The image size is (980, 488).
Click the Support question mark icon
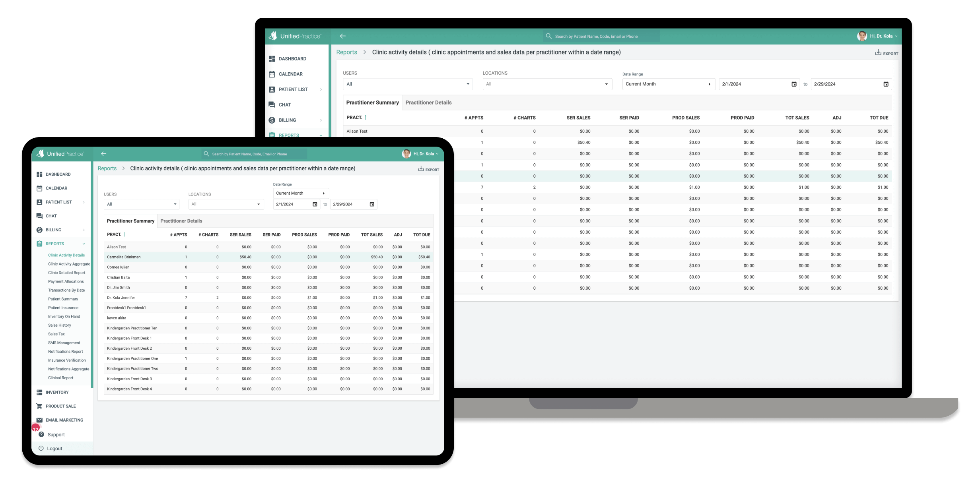(x=41, y=434)
